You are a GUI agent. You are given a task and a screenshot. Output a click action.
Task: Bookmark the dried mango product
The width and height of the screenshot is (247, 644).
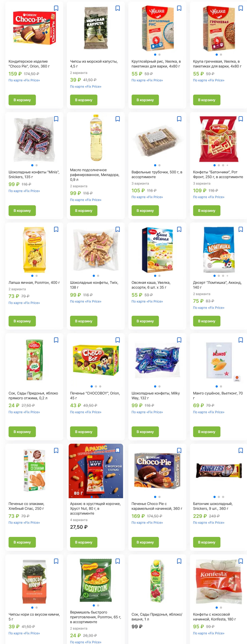tap(240, 340)
